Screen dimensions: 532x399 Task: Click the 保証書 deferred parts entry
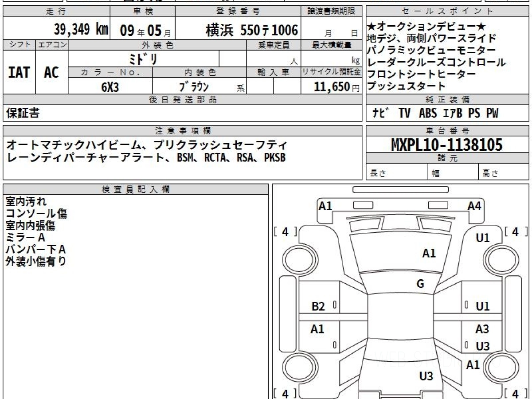[22, 113]
